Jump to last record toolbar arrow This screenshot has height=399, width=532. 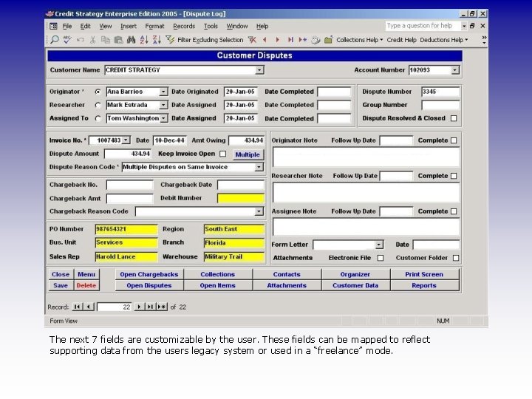tap(290, 40)
